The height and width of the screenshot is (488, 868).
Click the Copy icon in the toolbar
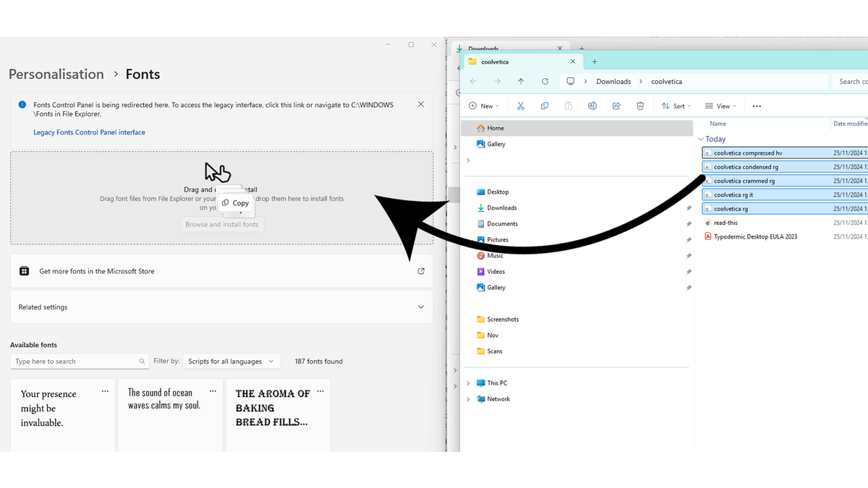tap(545, 106)
